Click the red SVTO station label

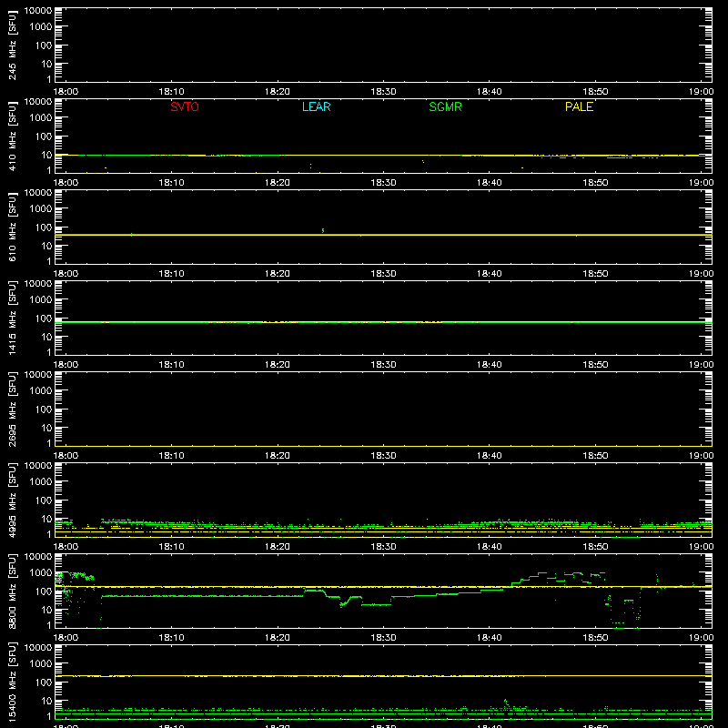tap(185, 106)
